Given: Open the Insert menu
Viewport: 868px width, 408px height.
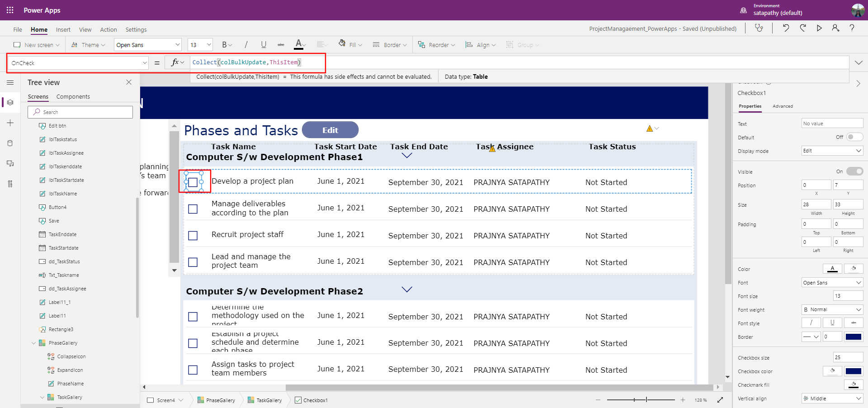Looking at the screenshot, I should pos(63,30).
